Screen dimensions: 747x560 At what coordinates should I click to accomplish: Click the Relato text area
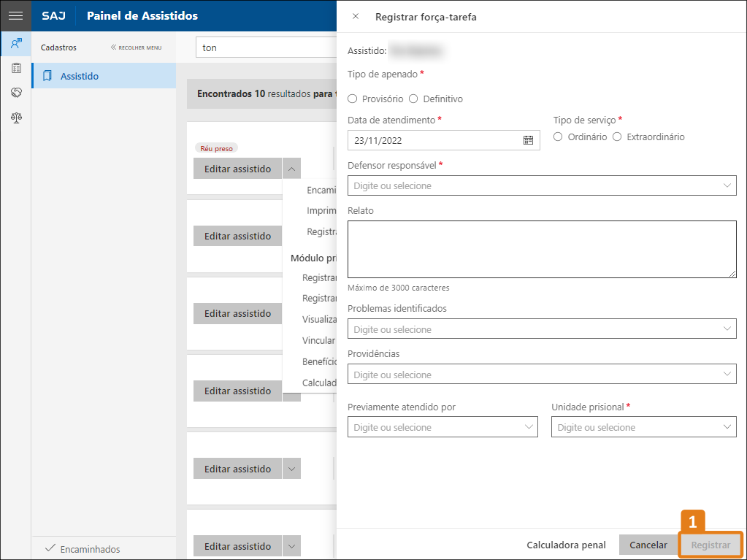pyautogui.click(x=542, y=249)
